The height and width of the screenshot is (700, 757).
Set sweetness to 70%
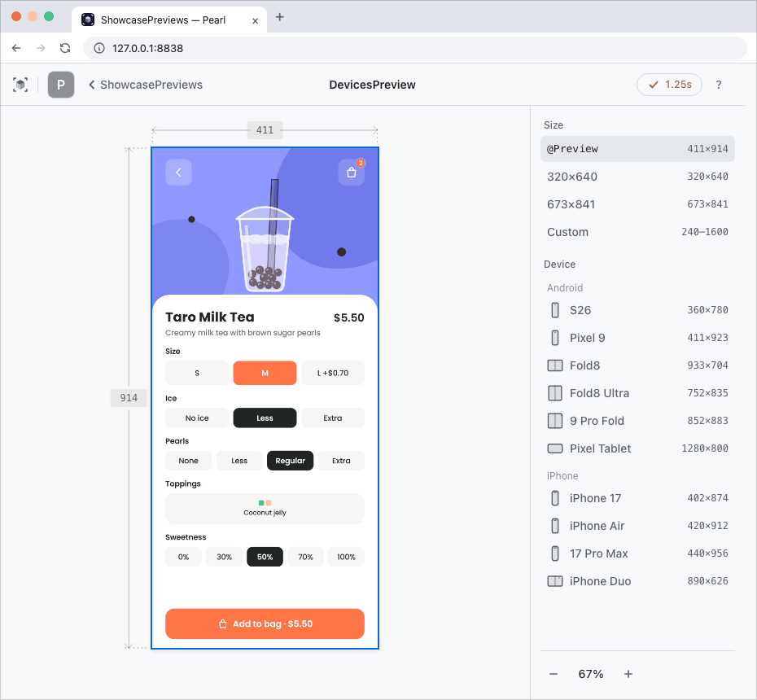pyautogui.click(x=305, y=557)
